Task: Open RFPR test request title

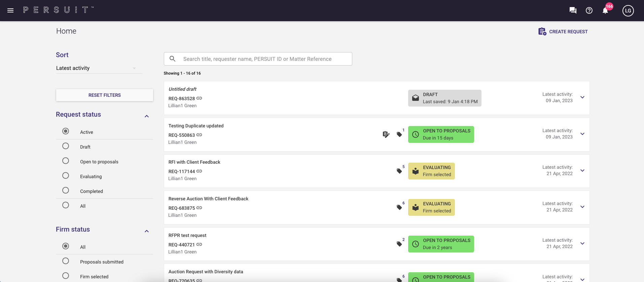Action: click(187, 235)
